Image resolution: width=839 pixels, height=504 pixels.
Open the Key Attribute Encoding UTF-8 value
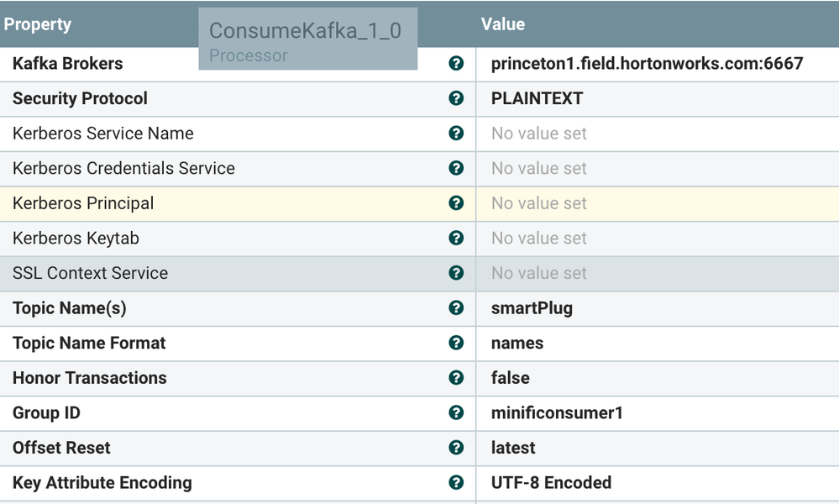click(x=551, y=483)
